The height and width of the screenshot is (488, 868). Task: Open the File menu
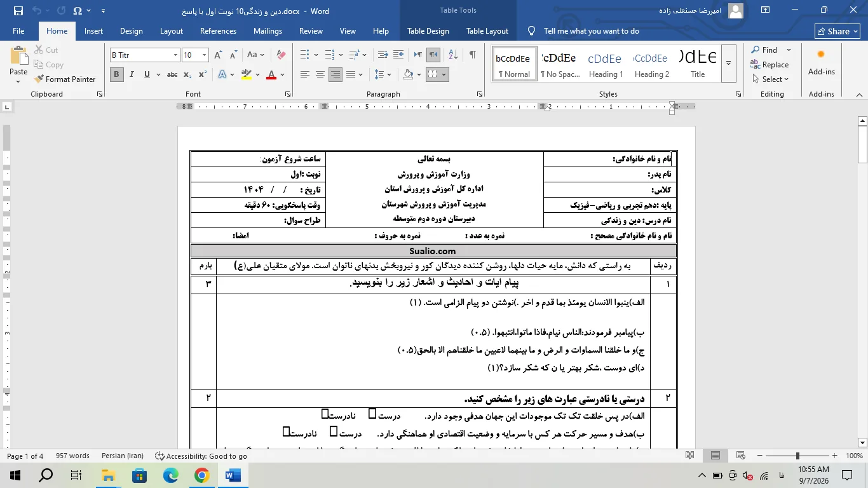click(x=18, y=31)
